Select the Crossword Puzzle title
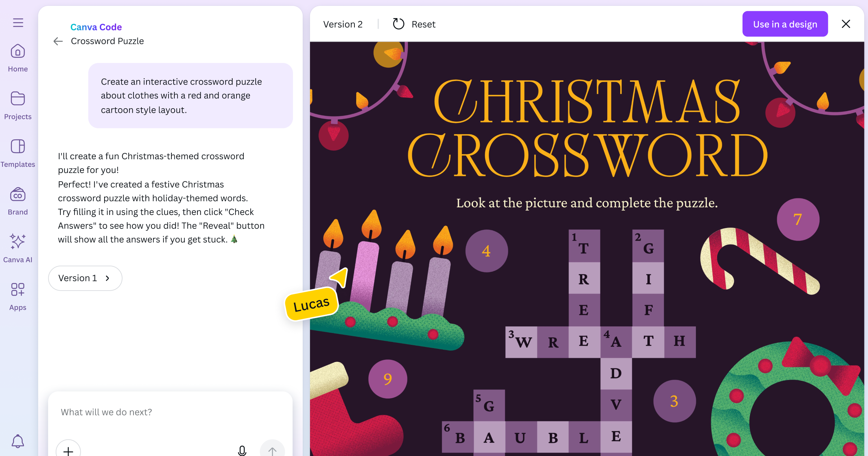Image resolution: width=868 pixels, height=456 pixels. pos(107,41)
